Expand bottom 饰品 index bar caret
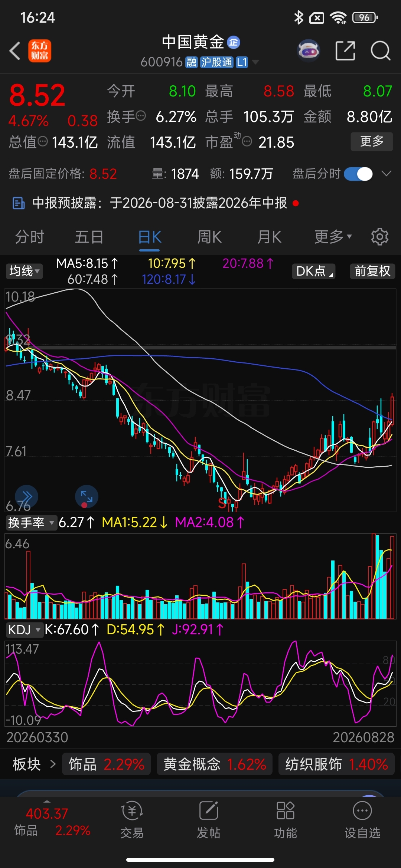The width and height of the screenshot is (401, 868). click(x=47, y=801)
